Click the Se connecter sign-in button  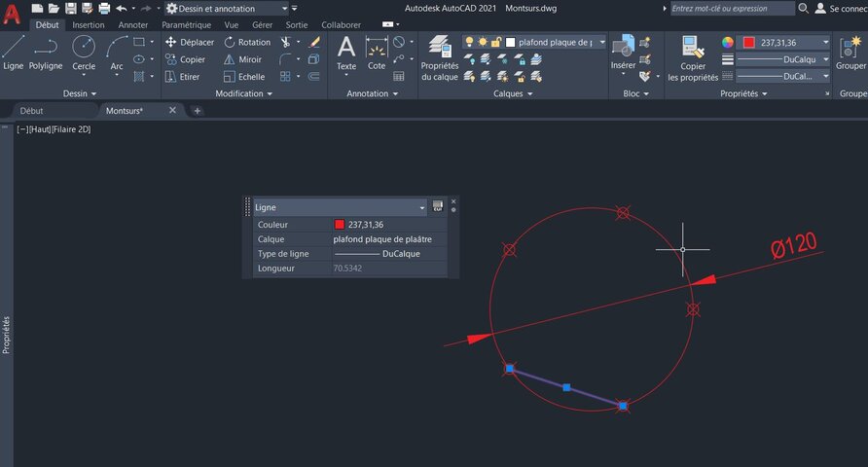tap(840, 8)
